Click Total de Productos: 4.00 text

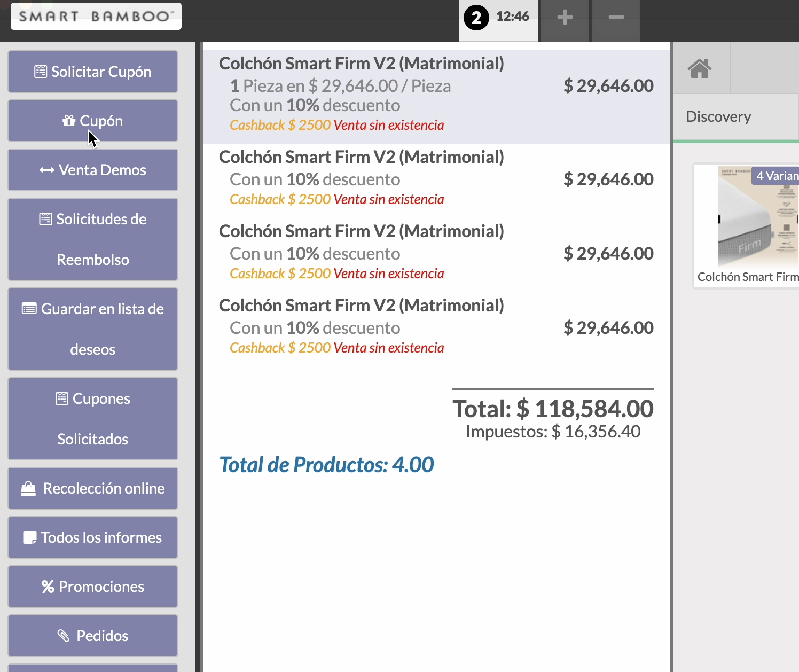326,465
